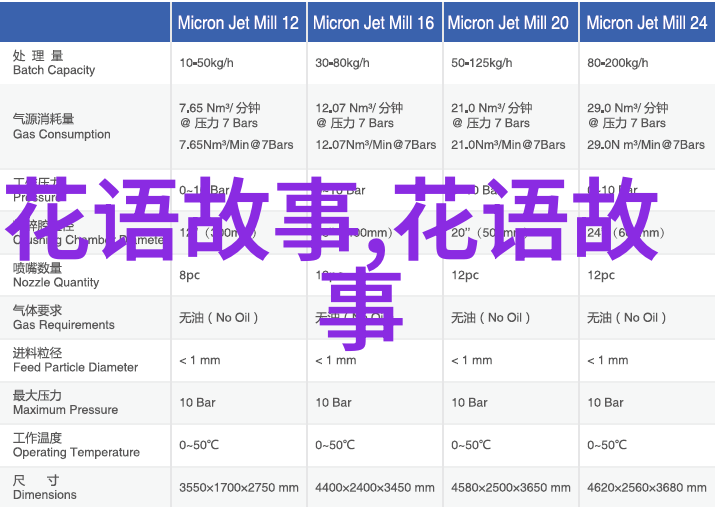Click the Micron Jet Mill 16 column header
Viewport: 722px width, 507px height.
[x=373, y=23]
